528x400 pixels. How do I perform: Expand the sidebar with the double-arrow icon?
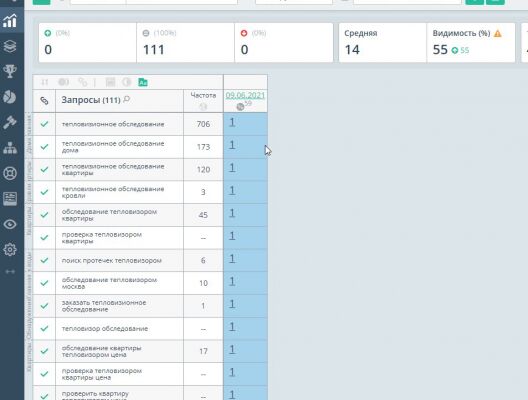point(10,271)
